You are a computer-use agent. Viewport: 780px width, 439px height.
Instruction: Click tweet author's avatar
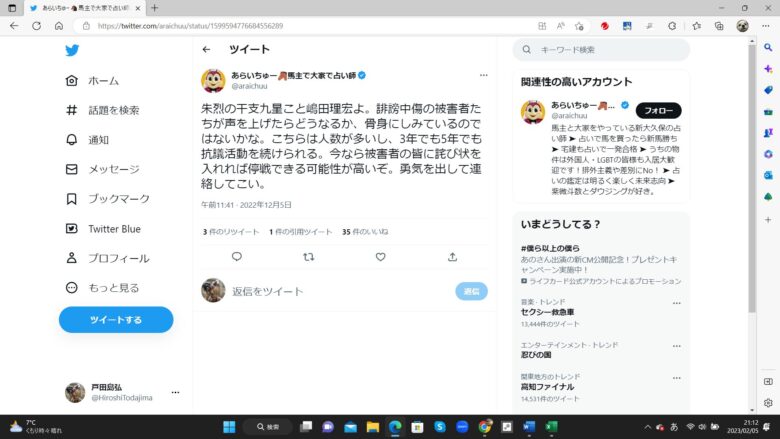[213, 81]
